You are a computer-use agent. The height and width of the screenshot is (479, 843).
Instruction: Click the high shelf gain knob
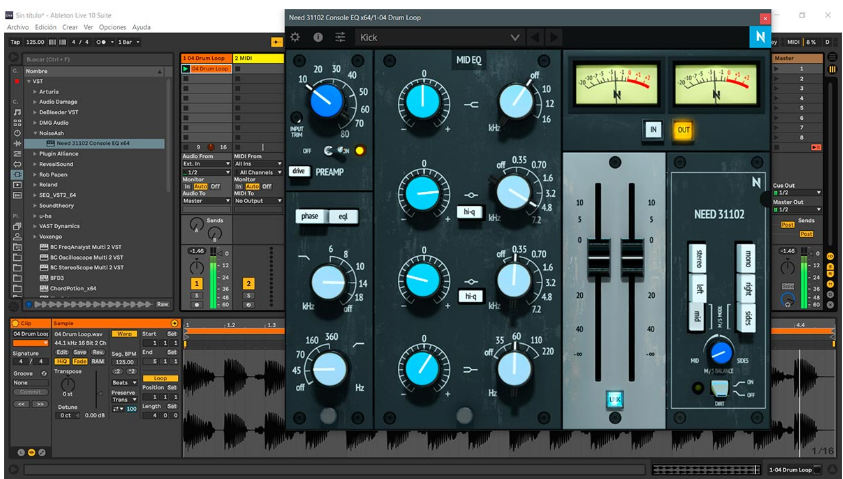423,103
